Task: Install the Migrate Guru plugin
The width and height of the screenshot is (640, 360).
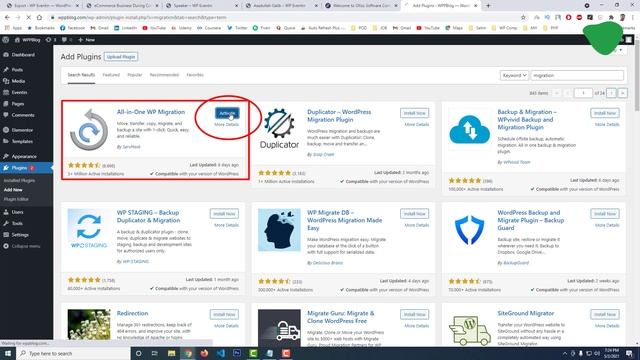Action: 414,314
